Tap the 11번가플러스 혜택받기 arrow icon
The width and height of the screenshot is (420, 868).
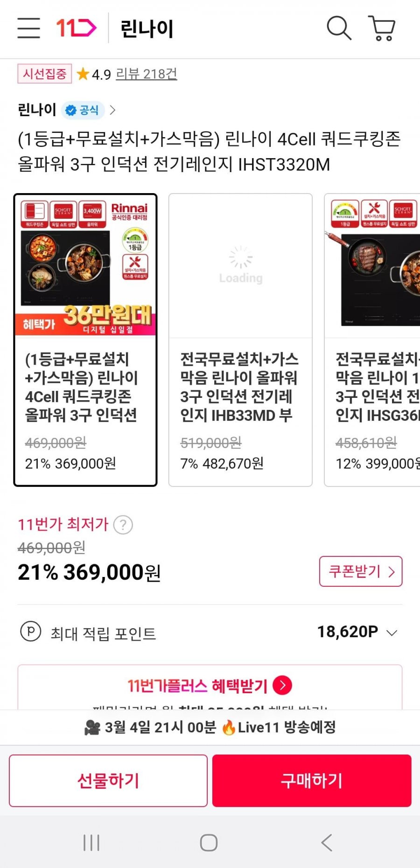tap(282, 685)
